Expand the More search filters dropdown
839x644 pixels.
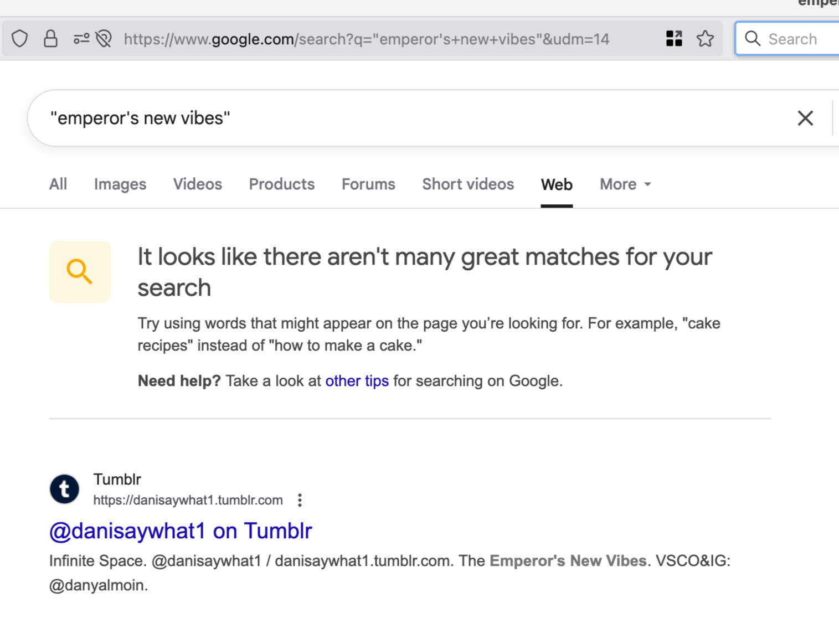click(625, 184)
